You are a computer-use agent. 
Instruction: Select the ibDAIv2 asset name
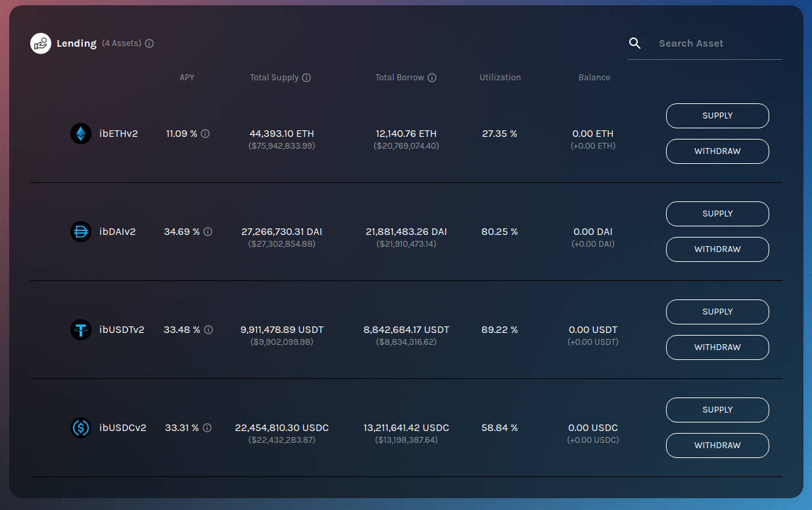118,232
